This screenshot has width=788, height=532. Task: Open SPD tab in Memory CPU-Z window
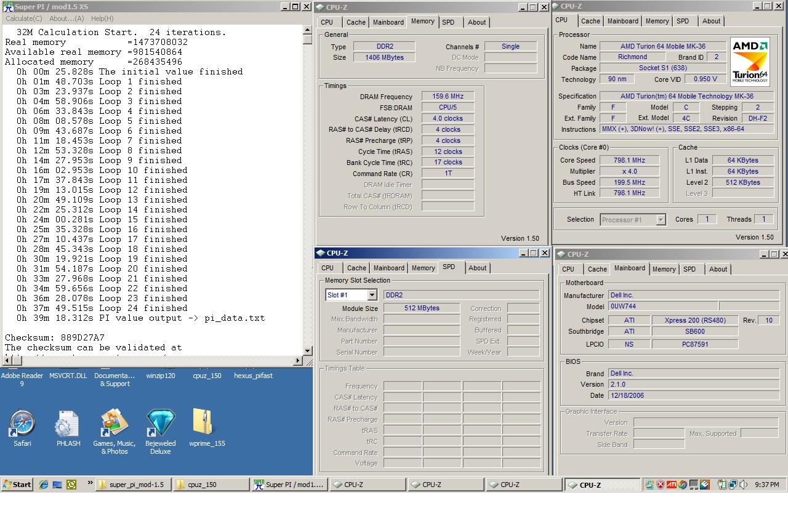[448, 22]
